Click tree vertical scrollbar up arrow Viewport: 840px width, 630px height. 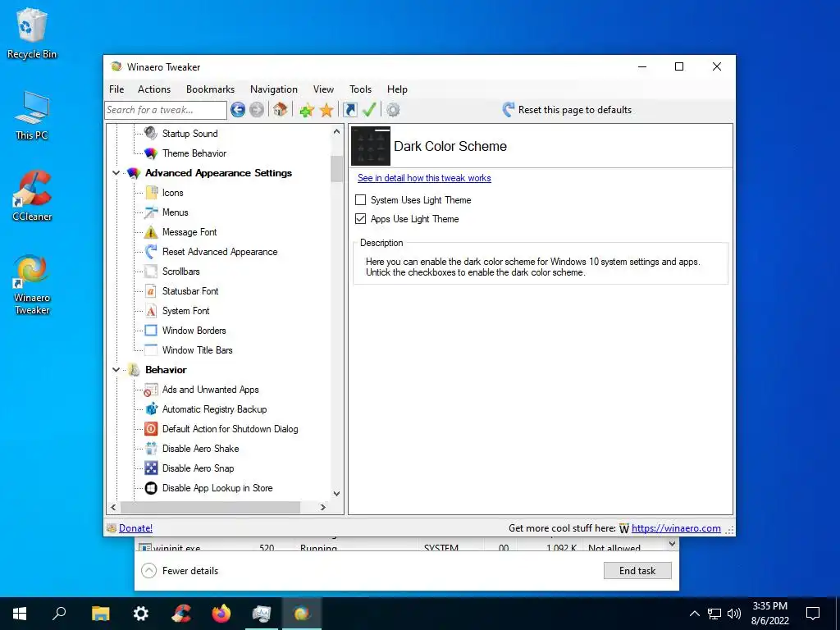(x=336, y=131)
